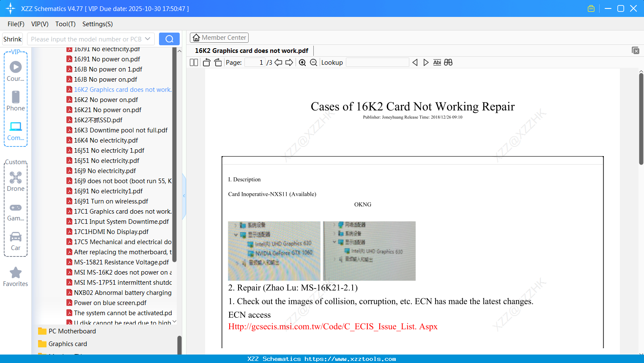Image resolution: width=644 pixels, height=363 pixels.
Task: Select the Phone category in sidebar
Action: click(x=16, y=101)
